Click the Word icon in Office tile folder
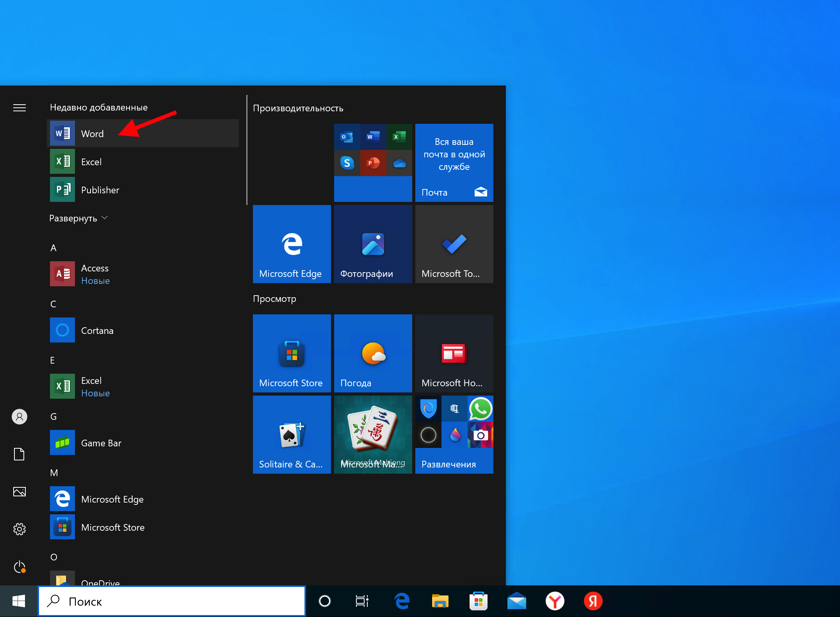The image size is (840, 617). click(x=373, y=137)
